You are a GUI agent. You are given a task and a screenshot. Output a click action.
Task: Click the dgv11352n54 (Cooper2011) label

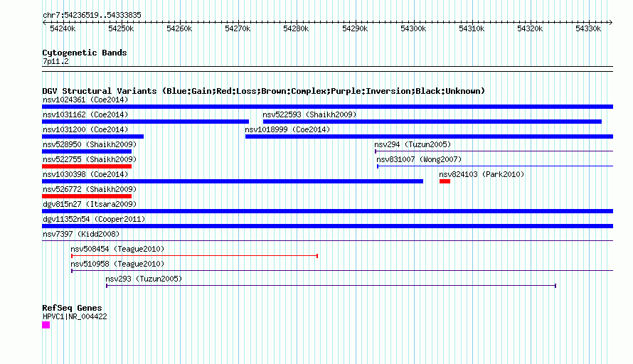coord(94,219)
